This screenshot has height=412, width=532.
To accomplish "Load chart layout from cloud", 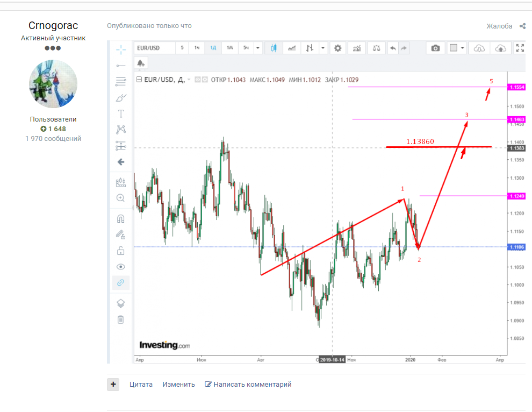I will click(479, 48).
